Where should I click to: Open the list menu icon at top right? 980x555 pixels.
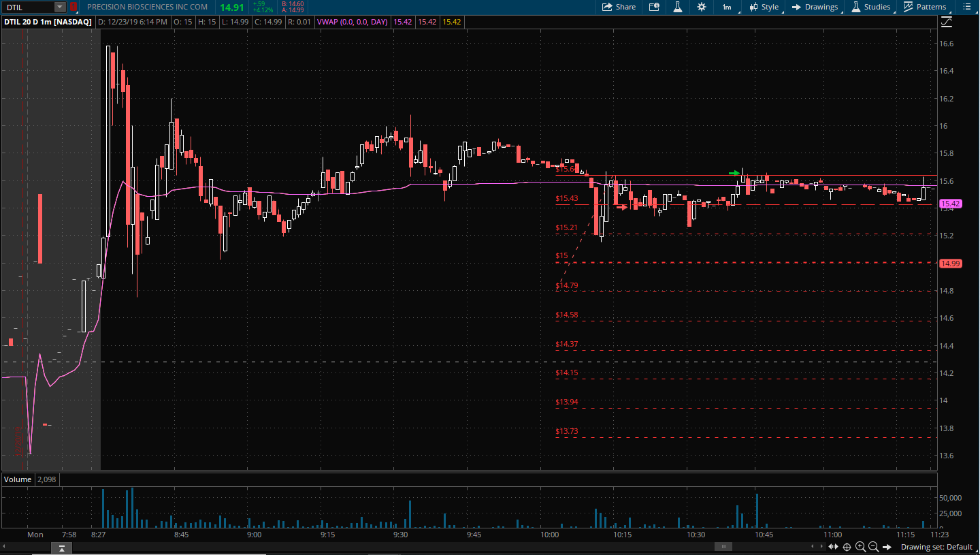966,7
